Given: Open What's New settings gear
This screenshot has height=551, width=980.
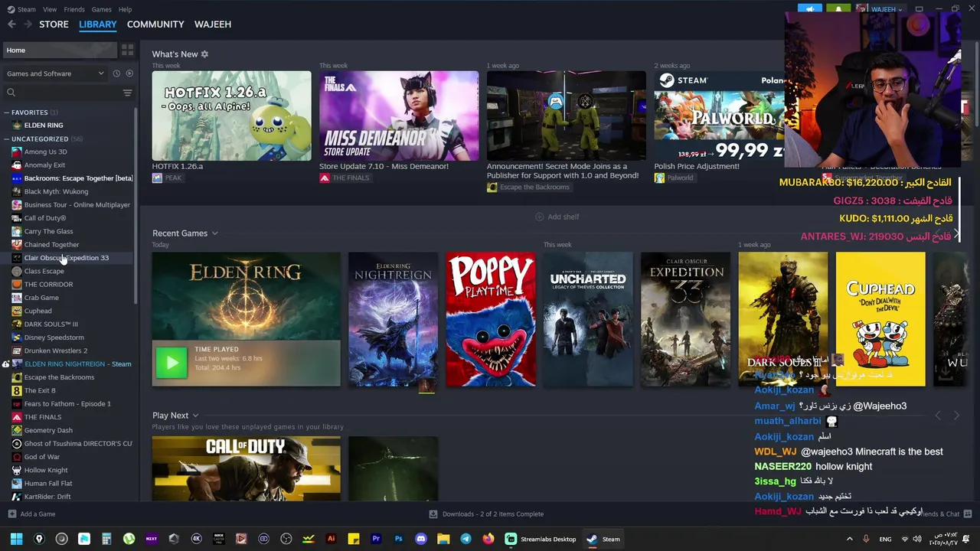Looking at the screenshot, I should pyautogui.click(x=204, y=54).
